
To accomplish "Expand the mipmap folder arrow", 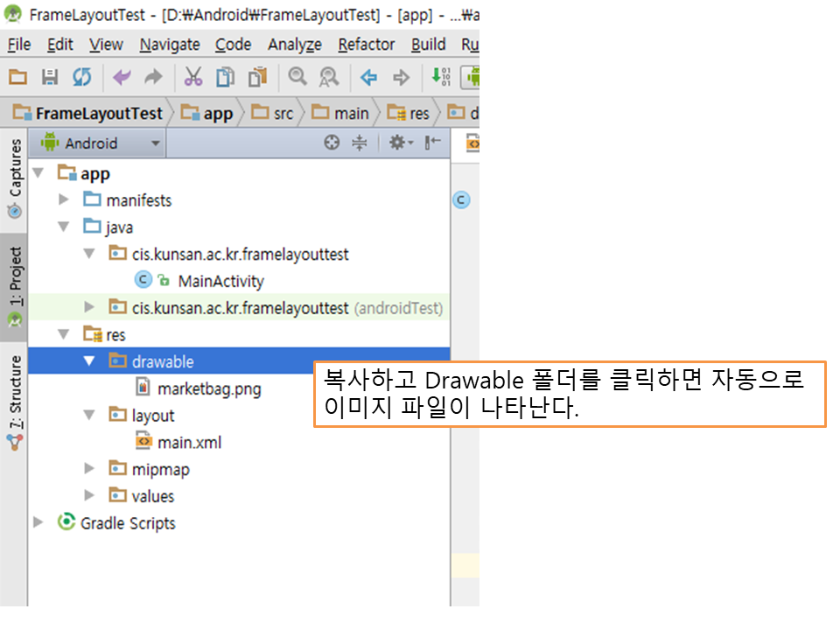I will tap(88, 469).
